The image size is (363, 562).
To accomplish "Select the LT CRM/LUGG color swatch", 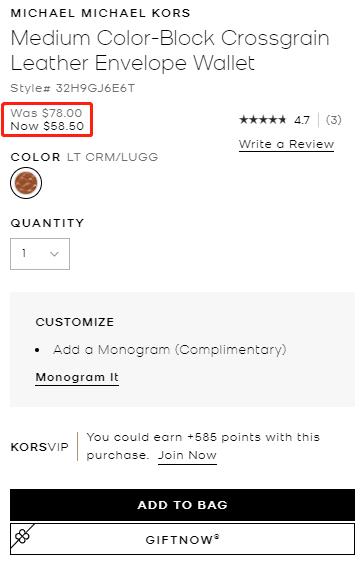I will click(x=26, y=183).
